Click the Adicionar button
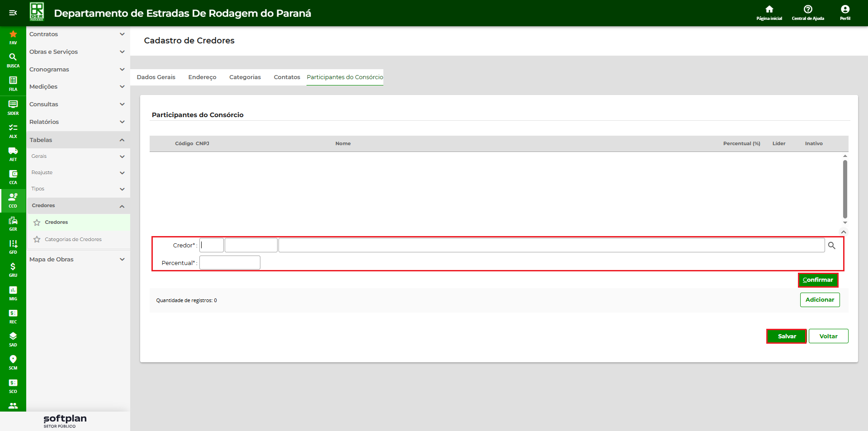Screen dimensions: 868x431 (820, 300)
